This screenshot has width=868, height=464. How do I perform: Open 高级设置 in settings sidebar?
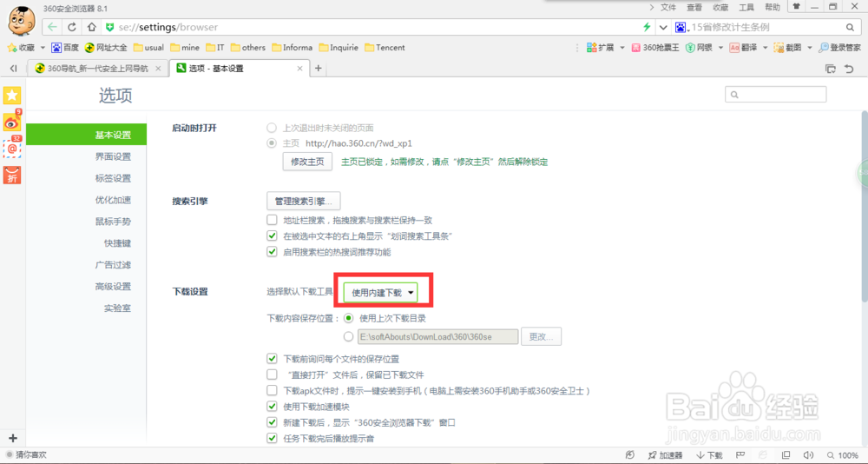click(113, 287)
